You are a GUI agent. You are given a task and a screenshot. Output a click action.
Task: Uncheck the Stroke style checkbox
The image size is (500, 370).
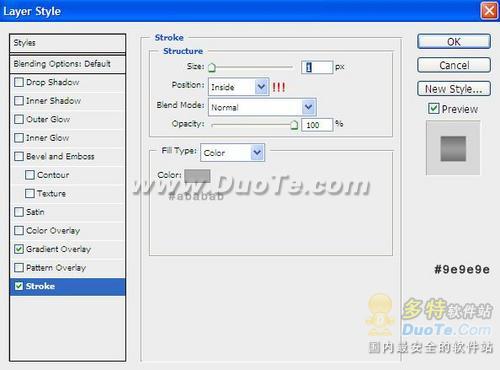[19, 286]
